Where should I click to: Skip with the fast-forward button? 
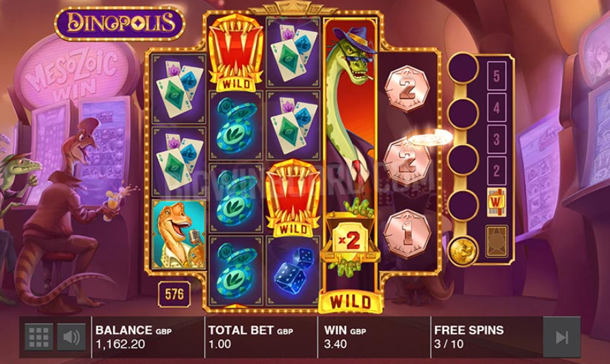[x=561, y=337]
